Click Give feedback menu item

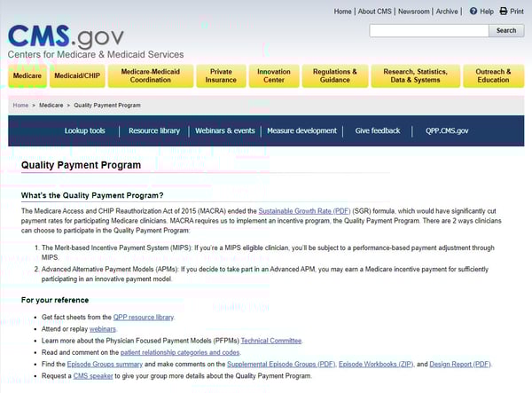(x=378, y=130)
